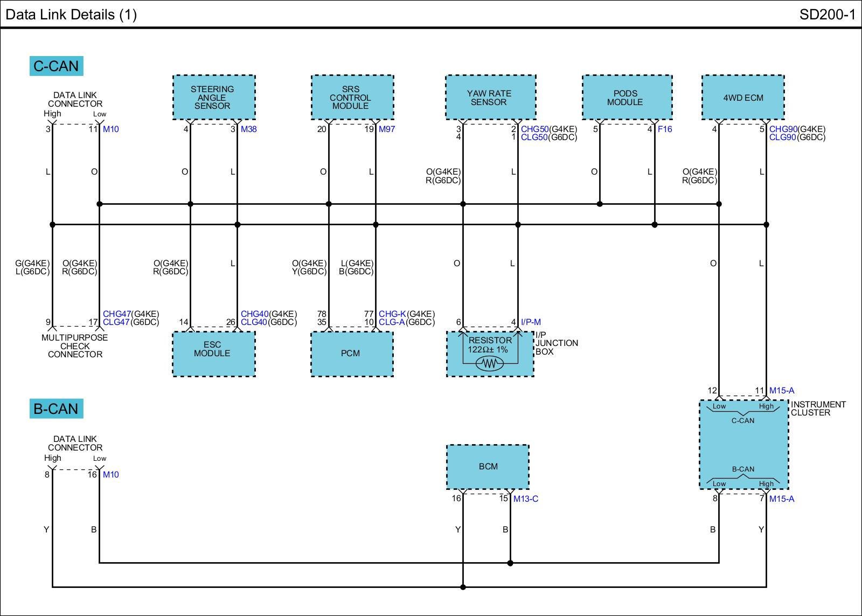Select the Steering Angle Sensor component box
This screenshot has width=862, height=616.
[x=214, y=98]
